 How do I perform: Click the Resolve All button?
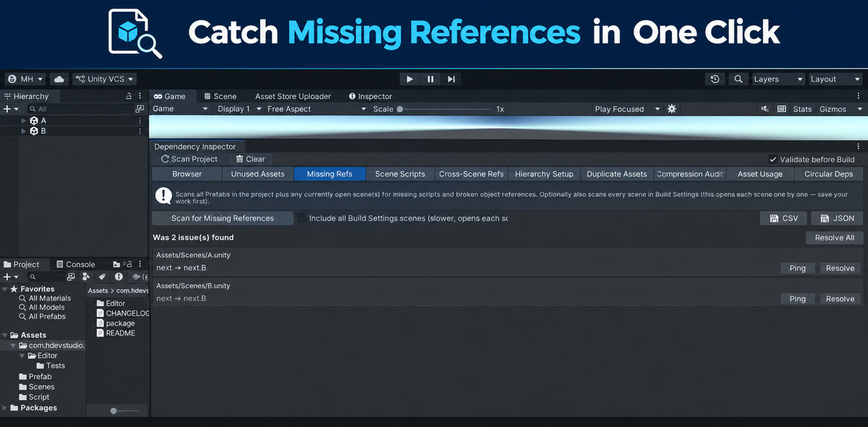pyautogui.click(x=834, y=238)
